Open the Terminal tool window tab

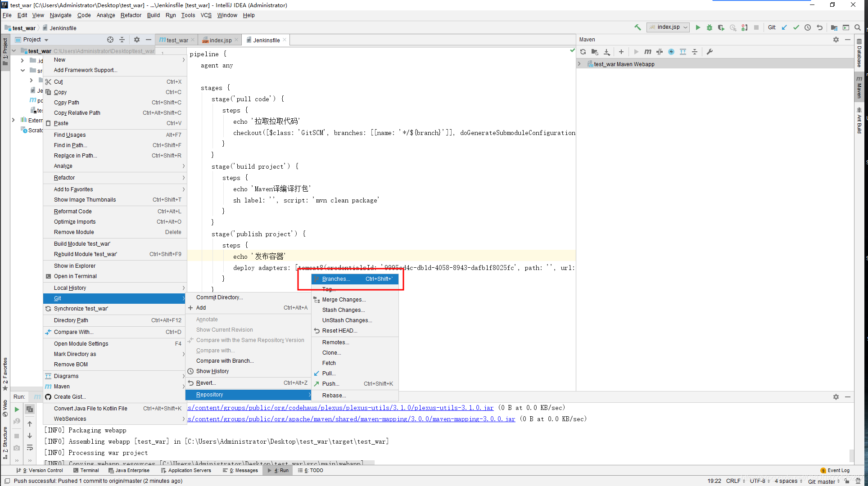[x=86, y=470]
